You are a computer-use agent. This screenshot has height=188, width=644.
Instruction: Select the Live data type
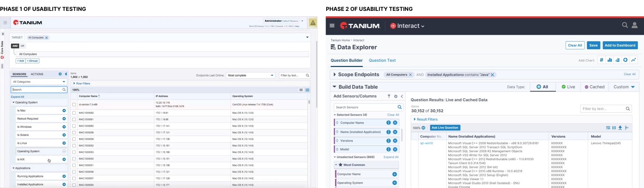[568, 87]
